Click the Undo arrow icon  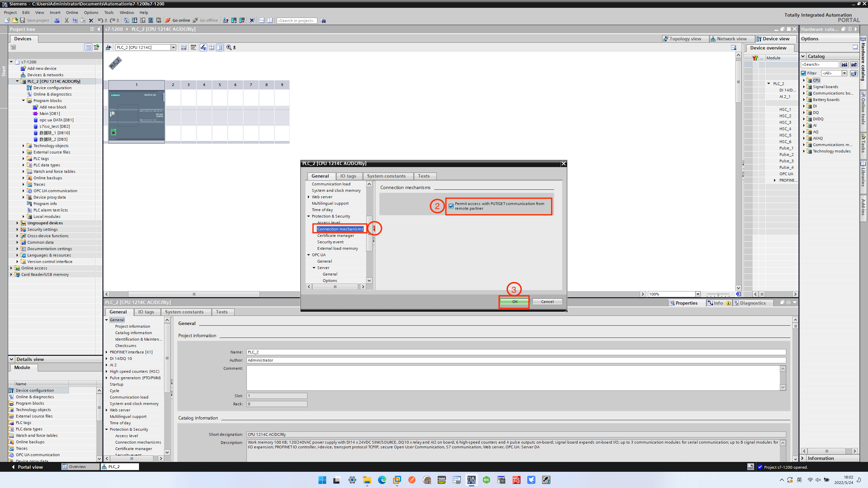click(100, 20)
